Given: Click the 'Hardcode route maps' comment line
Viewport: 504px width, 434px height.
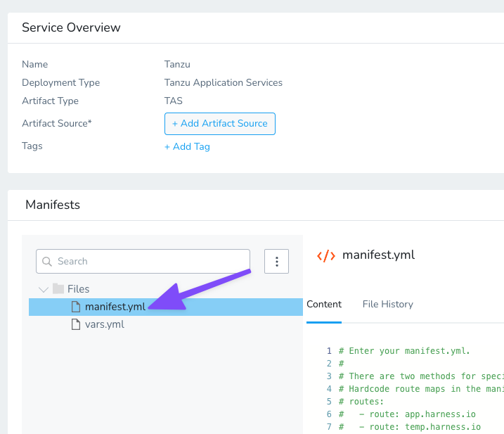Looking at the screenshot, I should [421, 389].
